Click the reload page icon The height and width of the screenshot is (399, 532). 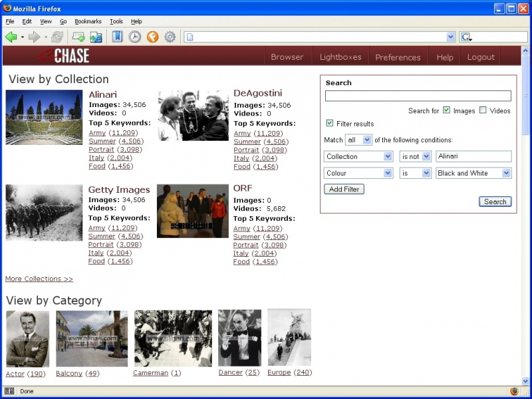pyautogui.click(x=56, y=37)
